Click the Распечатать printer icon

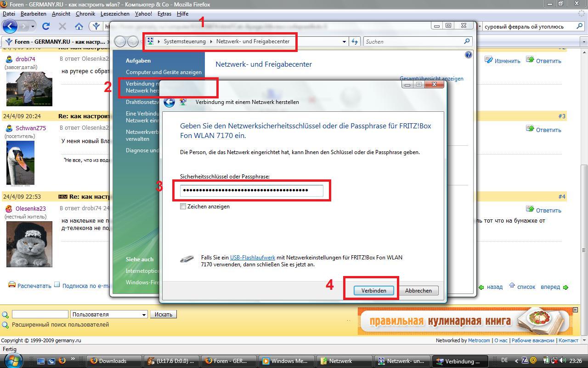[x=12, y=285]
